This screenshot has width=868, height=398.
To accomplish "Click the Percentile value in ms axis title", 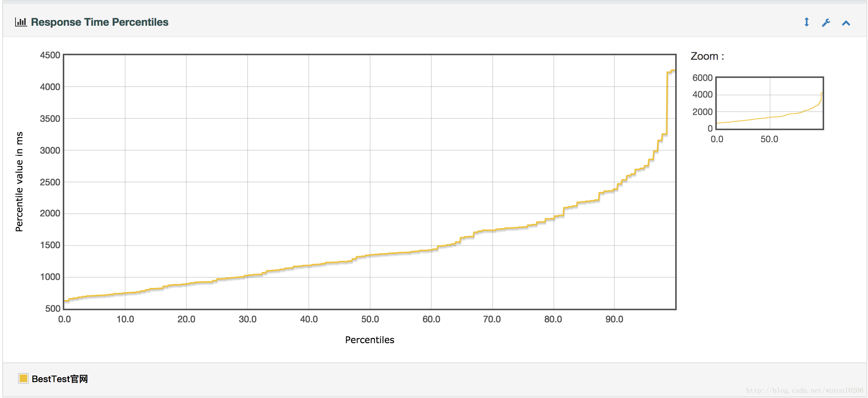I will click(x=19, y=182).
